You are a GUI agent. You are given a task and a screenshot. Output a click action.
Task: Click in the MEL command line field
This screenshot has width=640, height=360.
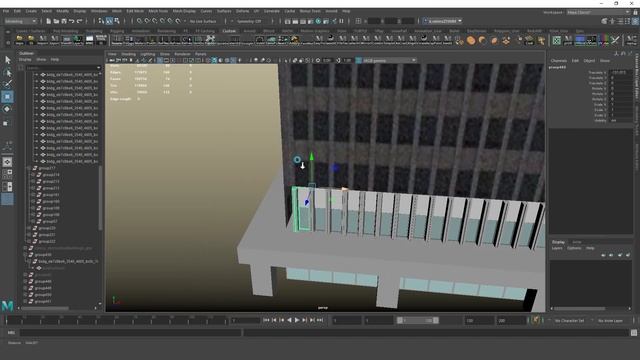[x=131, y=333]
